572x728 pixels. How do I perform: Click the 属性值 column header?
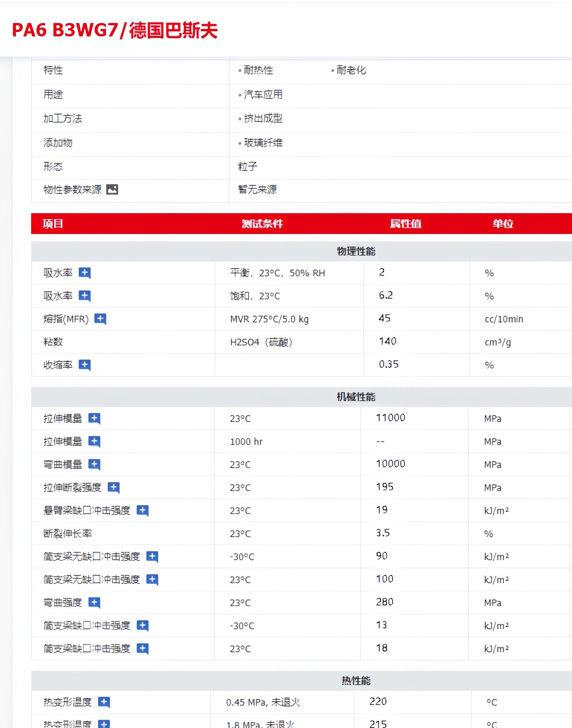(x=406, y=224)
